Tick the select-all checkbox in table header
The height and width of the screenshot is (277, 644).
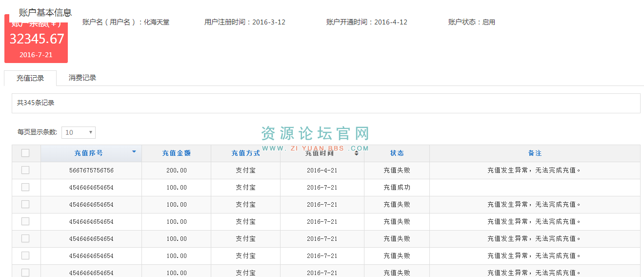tap(25, 153)
